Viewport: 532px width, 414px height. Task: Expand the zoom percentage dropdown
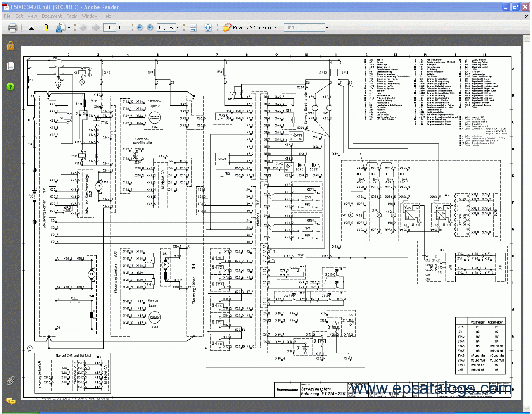178,28
